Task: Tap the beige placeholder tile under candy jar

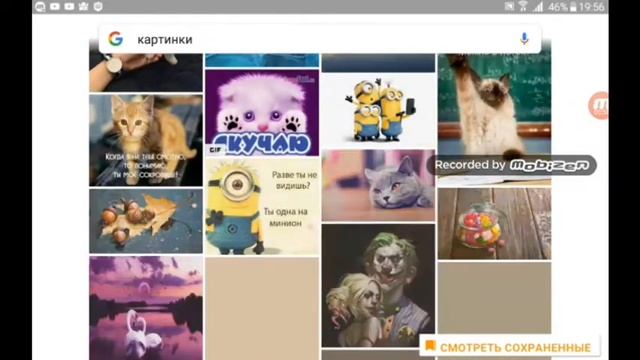Action: (494, 298)
